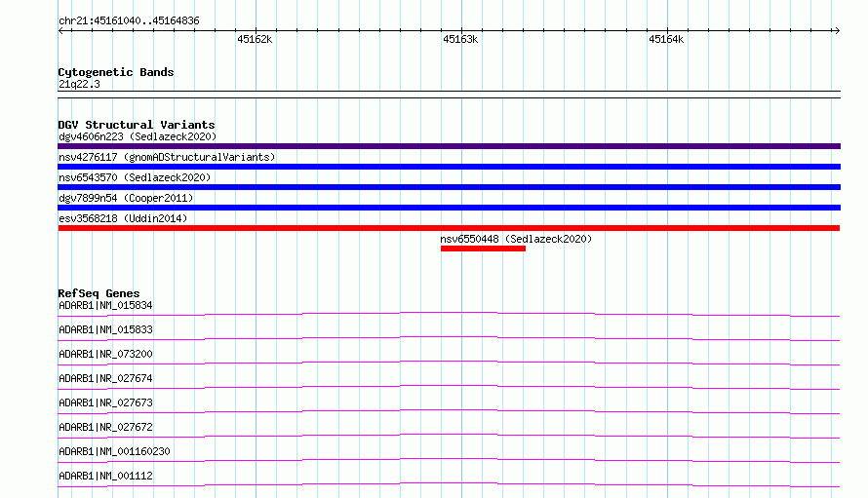Viewport: 868px width, 498px height.
Task: Click the ADARB1|NR_027673 transcript label
Action: (105, 402)
